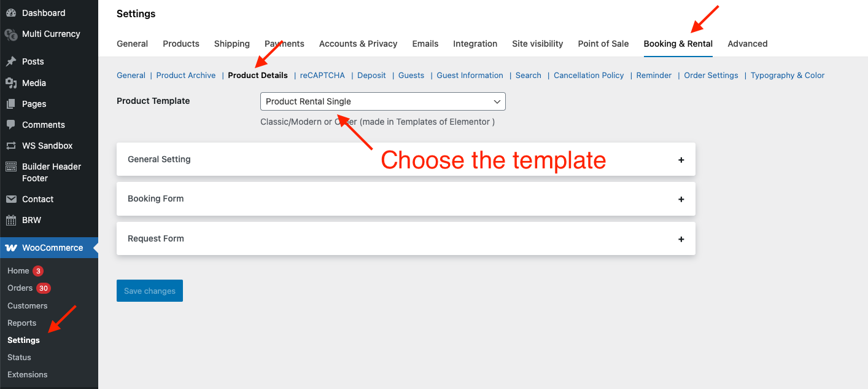
Task: Open the Builder Header Footer menu
Action: [x=52, y=172]
